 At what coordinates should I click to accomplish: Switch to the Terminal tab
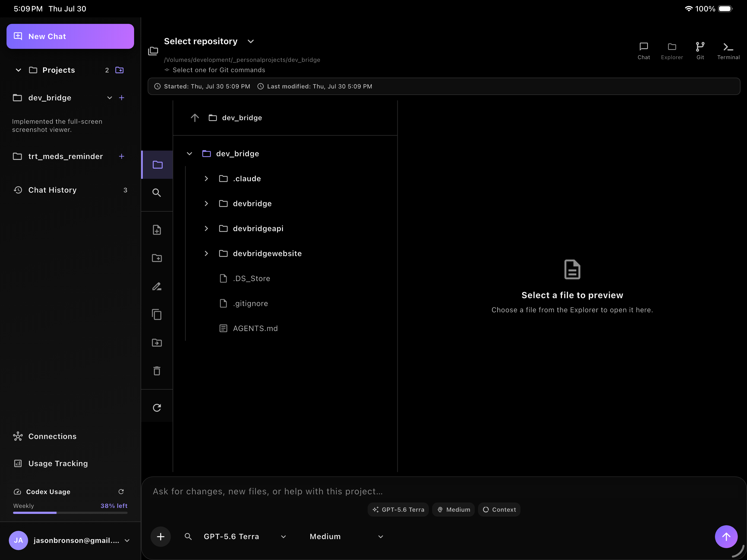tap(729, 51)
